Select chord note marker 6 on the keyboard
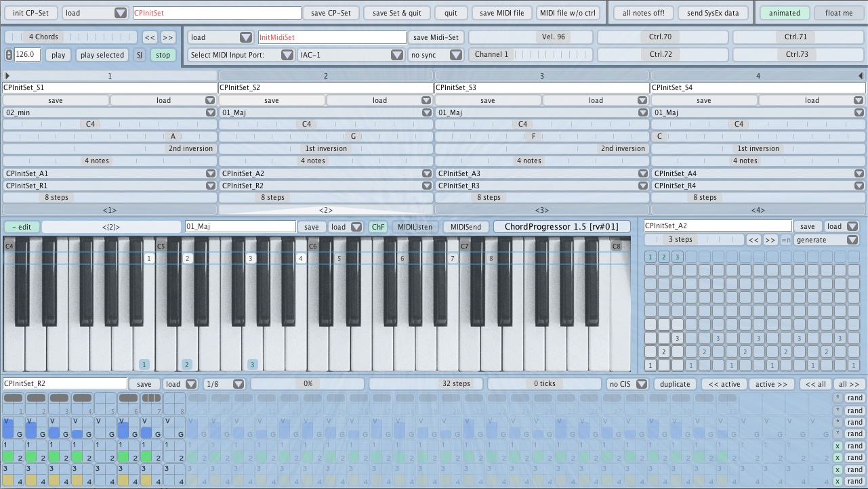This screenshot has width=868, height=489. point(402,258)
